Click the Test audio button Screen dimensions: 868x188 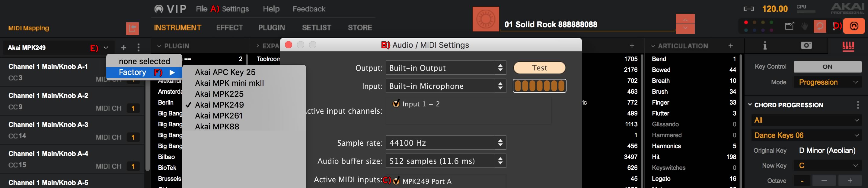coord(539,67)
